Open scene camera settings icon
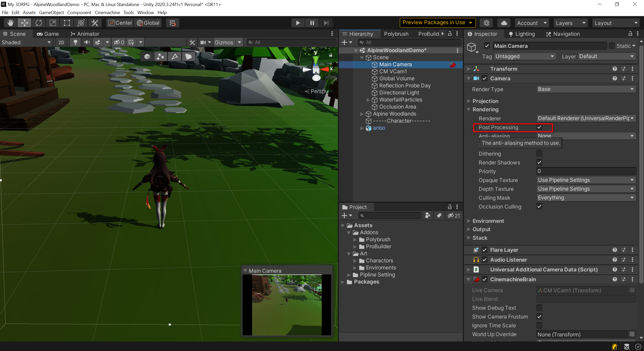The image size is (644, 351). tap(203, 42)
